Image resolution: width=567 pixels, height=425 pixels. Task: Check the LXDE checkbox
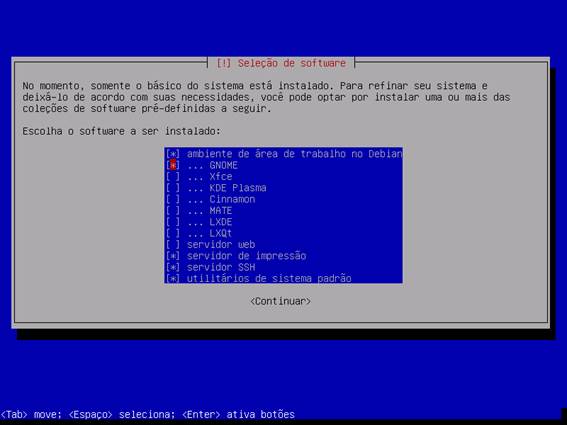tap(173, 222)
